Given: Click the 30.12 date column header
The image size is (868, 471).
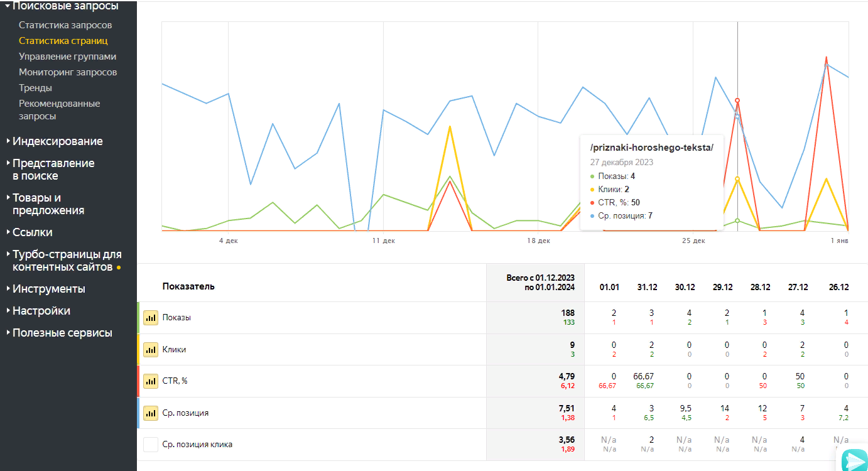Looking at the screenshot, I should coord(685,287).
